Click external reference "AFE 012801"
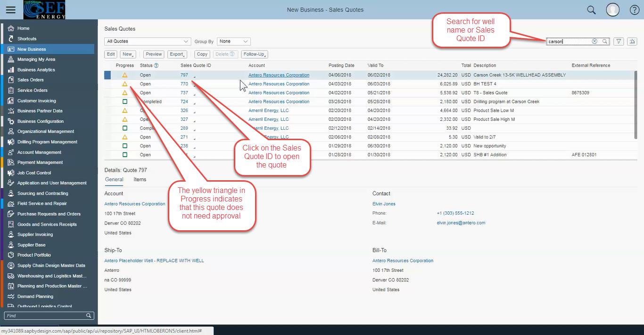This screenshot has width=644, height=335. tap(584, 155)
